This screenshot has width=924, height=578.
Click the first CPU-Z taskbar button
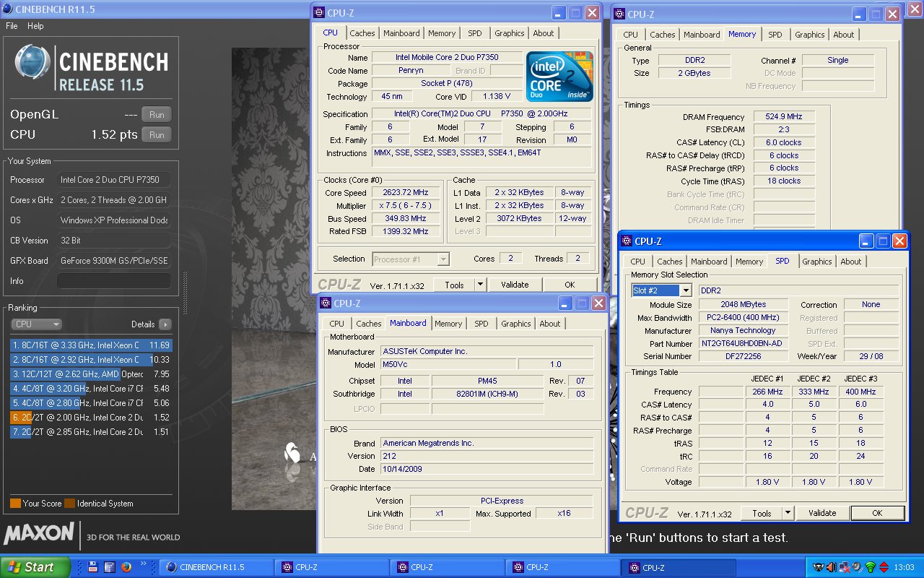[x=331, y=567]
